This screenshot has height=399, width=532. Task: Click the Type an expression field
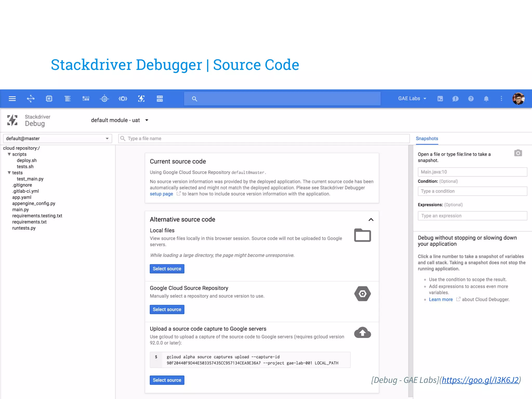pos(472,216)
